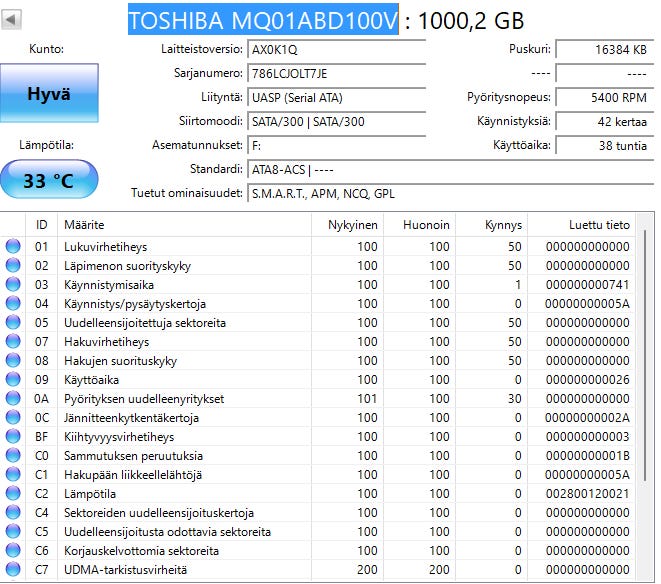Click status orb for Lämpötila attribute row
The image size is (661, 584).
13,493
